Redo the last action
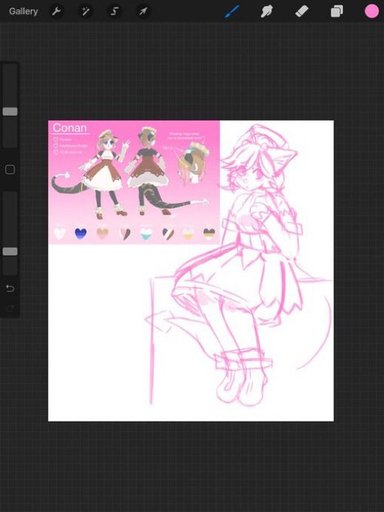This screenshot has height=512, width=384. click(x=10, y=308)
